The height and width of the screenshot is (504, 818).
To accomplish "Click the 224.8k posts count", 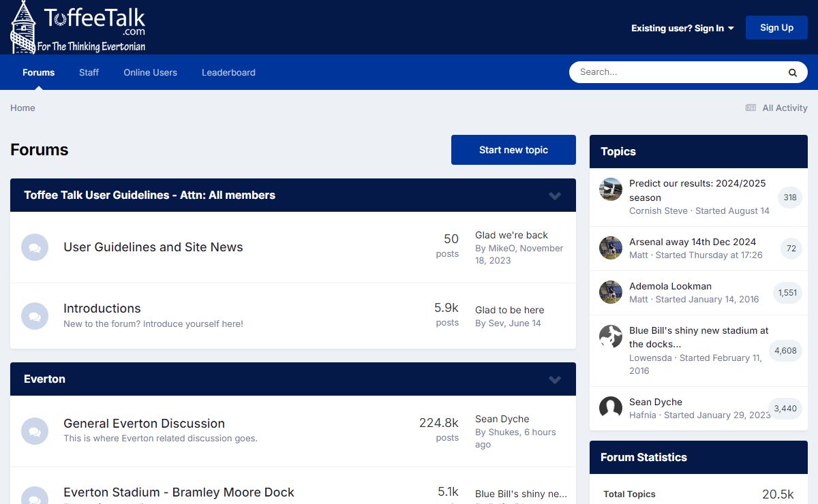I will [438, 423].
